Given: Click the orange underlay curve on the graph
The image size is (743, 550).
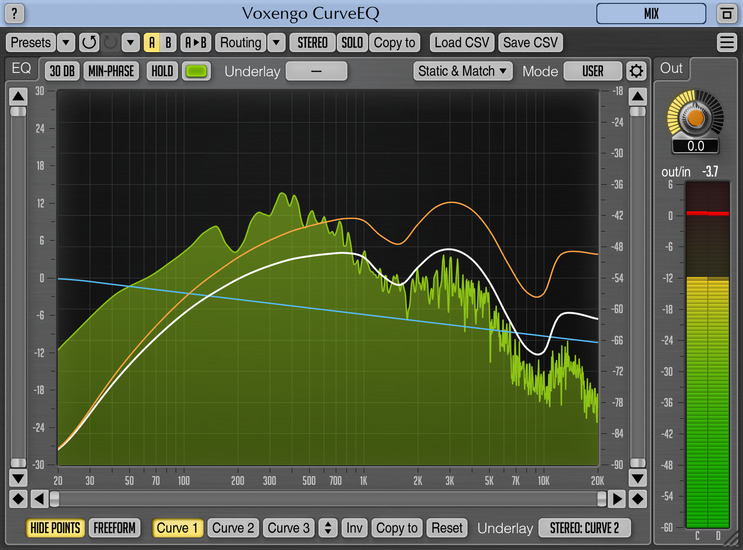Looking at the screenshot, I should point(451,203).
